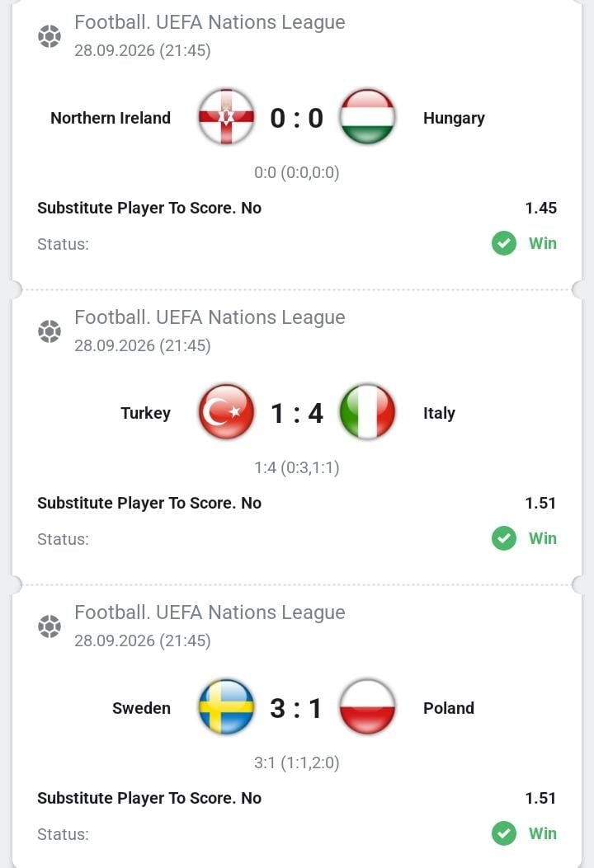This screenshot has width=594, height=868.
Task: Open the 0 : 0 score display
Action: 296,118
